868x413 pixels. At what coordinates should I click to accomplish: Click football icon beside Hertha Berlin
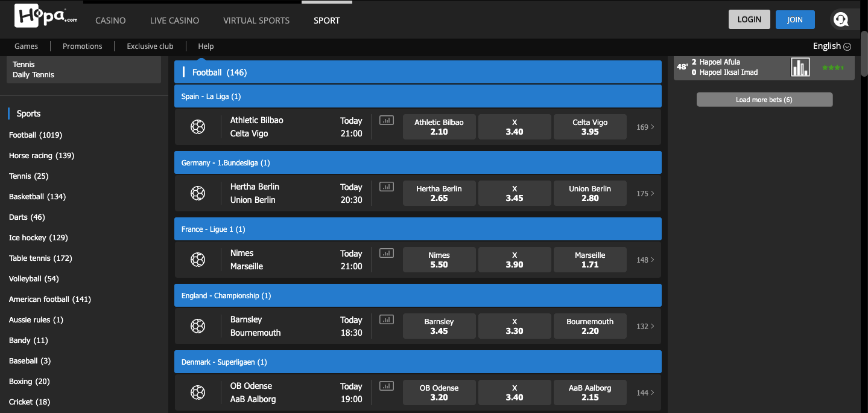pyautogui.click(x=198, y=193)
